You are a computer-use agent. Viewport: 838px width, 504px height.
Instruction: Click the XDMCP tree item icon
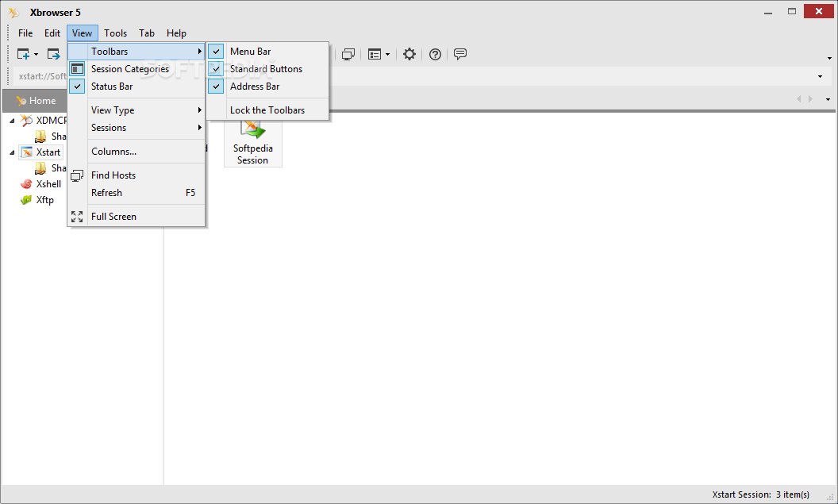point(26,121)
